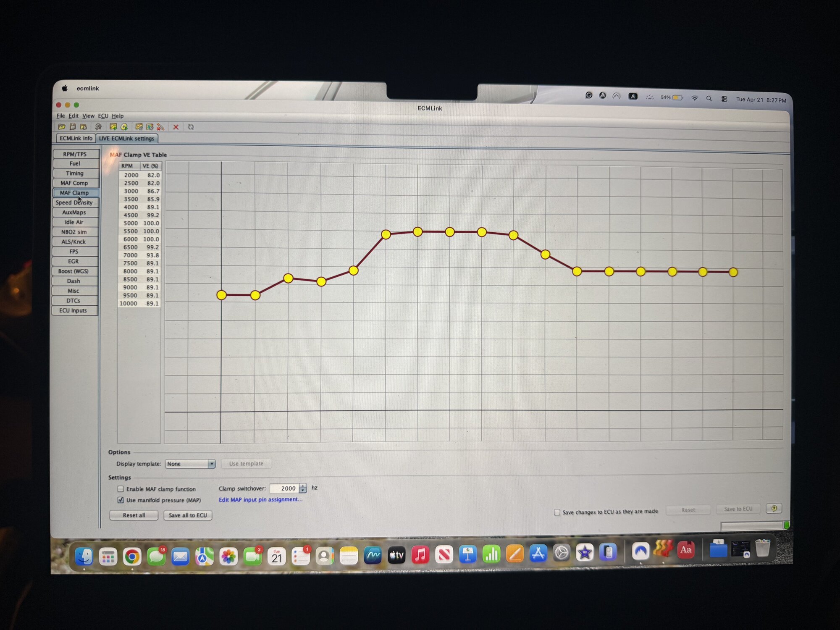Open the Music app in the dock
840x630 pixels.
420,555
